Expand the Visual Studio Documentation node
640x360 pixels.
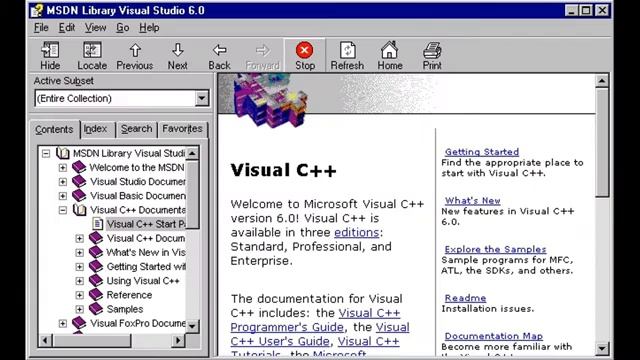(62, 182)
